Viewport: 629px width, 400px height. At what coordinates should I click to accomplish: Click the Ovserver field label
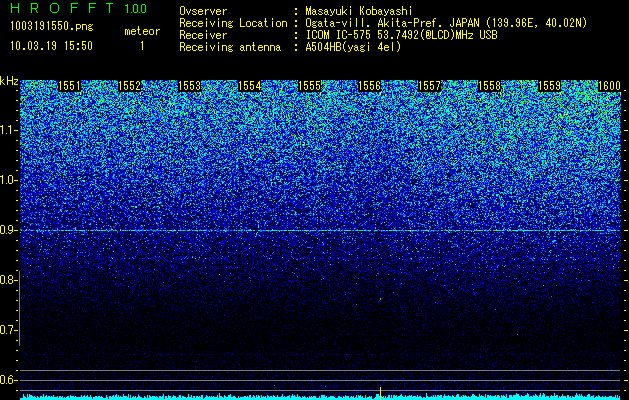pyautogui.click(x=203, y=12)
